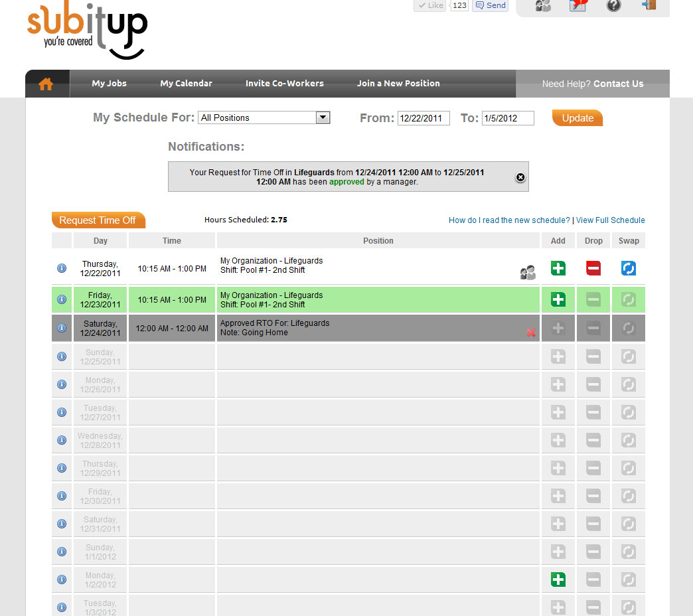Click the logout door icon
Screen dimensions: 693x616
click(649, 6)
